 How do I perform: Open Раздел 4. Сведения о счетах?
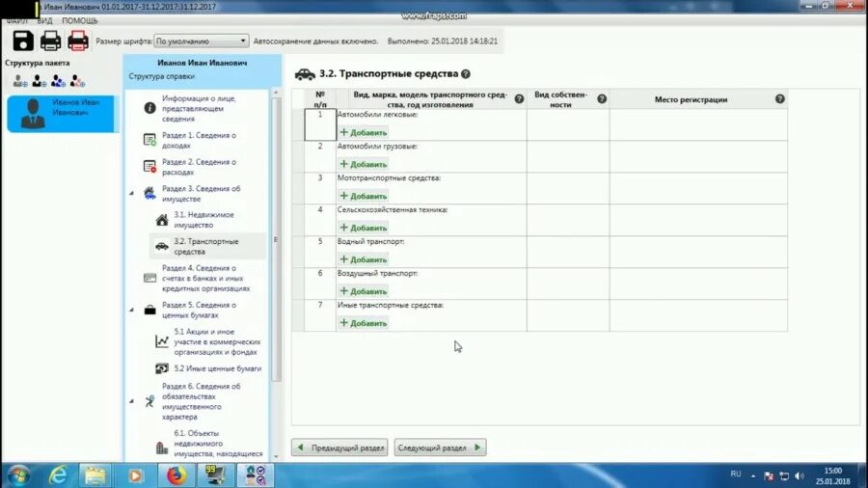[x=206, y=278]
